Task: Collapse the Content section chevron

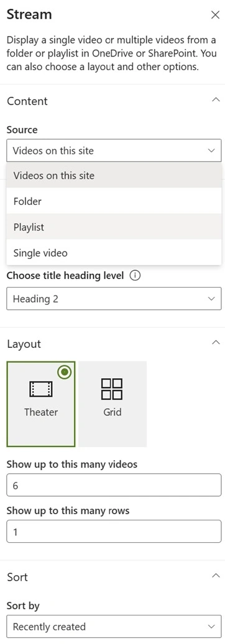Action: click(215, 100)
